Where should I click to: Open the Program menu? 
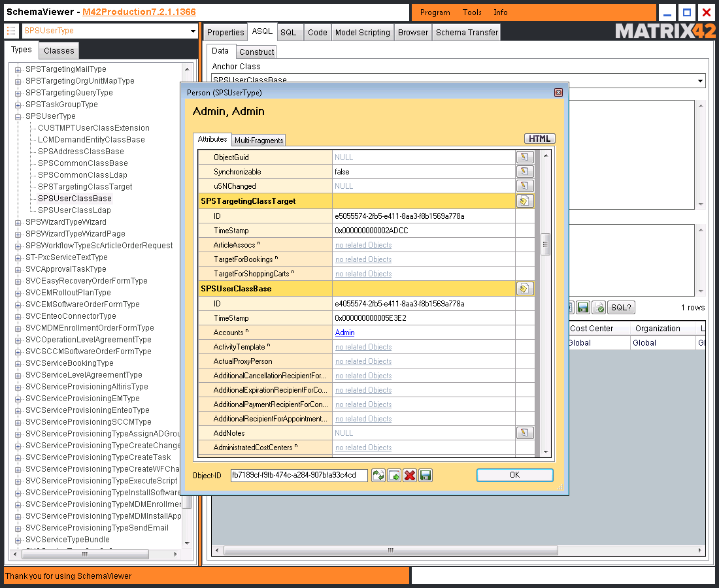pyautogui.click(x=435, y=12)
